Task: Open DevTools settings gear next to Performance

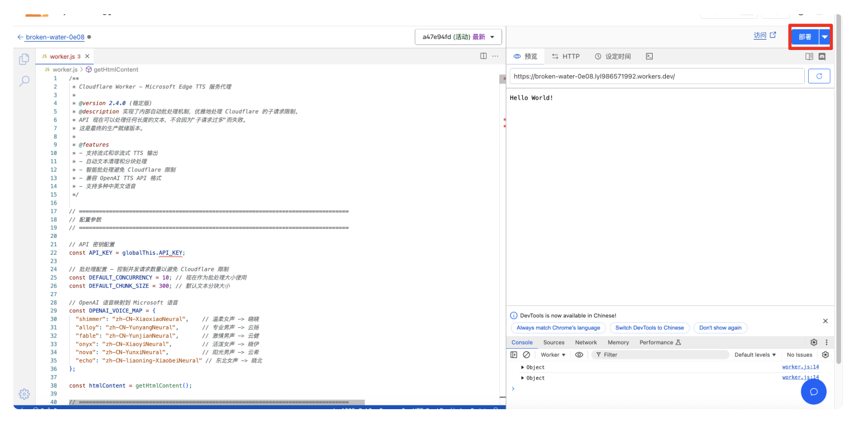Action: pyautogui.click(x=814, y=342)
